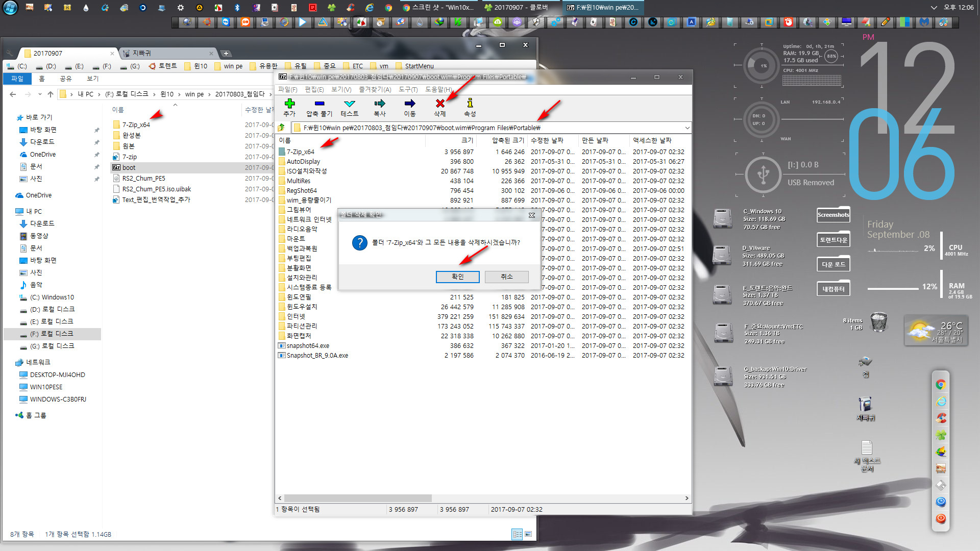Click the 토렌트다운 desktop button
The height and width of the screenshot is (551, 980).
pos(833,240)
